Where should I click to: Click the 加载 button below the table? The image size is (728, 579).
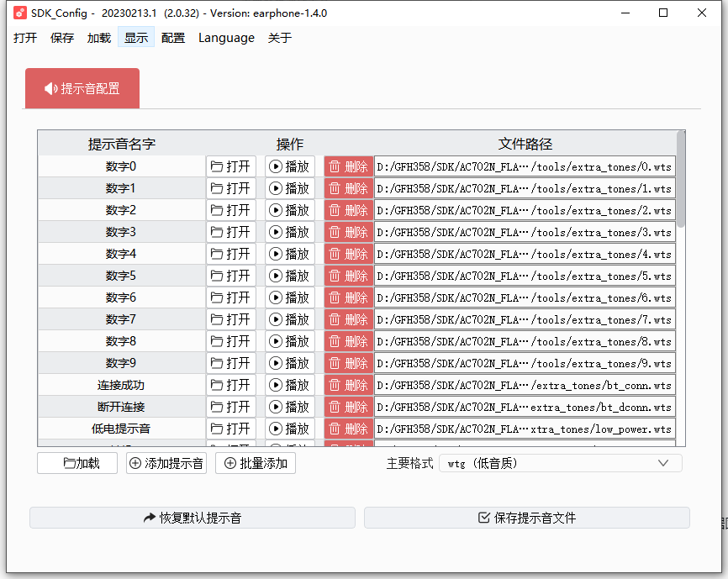[77, 463]
